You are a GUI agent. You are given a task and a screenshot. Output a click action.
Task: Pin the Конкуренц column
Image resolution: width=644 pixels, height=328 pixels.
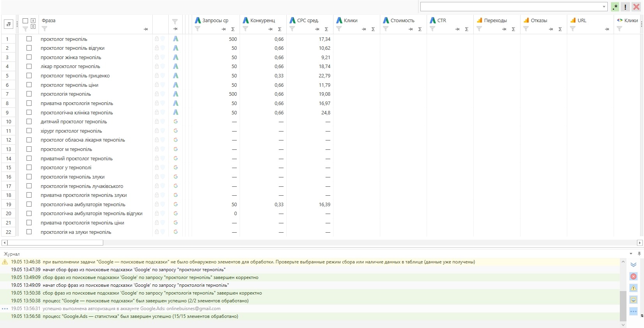tap(270, 29)
